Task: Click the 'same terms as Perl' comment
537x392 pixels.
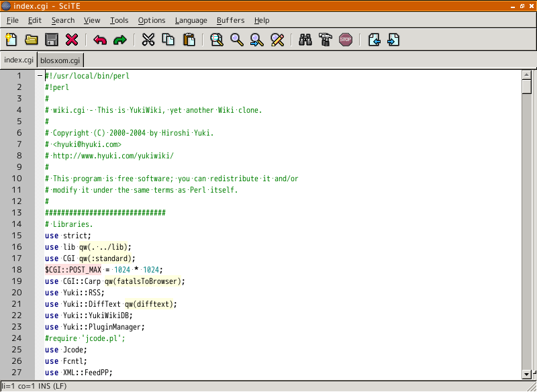Action: tap(141, 190)
